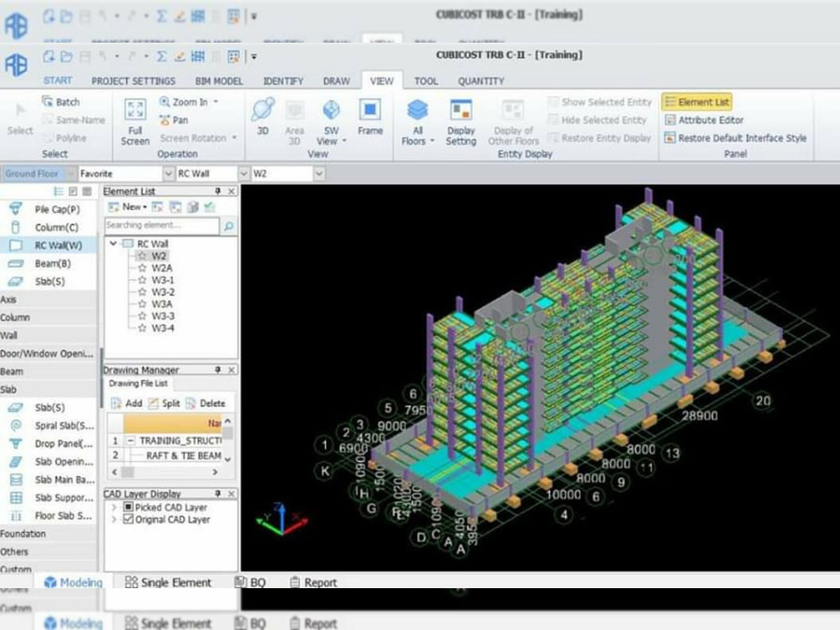Click the All Floors layers icon
The height and width of the screenshot is (630, 840).
point(418,110)
